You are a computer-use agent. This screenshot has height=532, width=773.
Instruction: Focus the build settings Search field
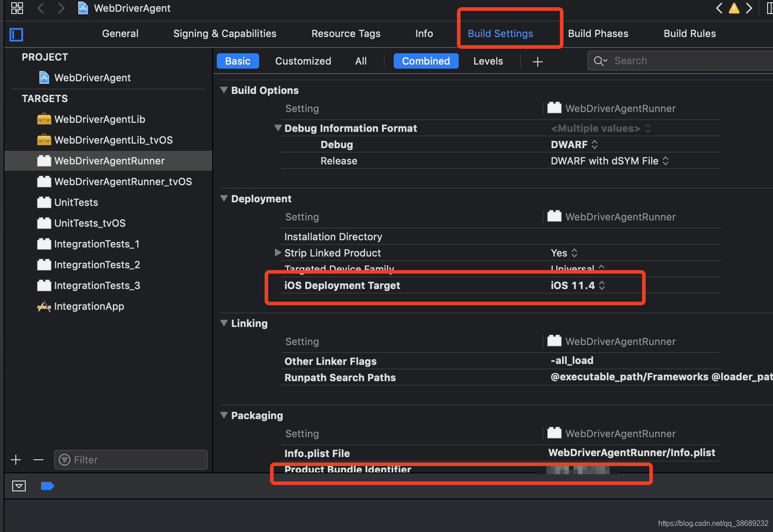(680, 61)
